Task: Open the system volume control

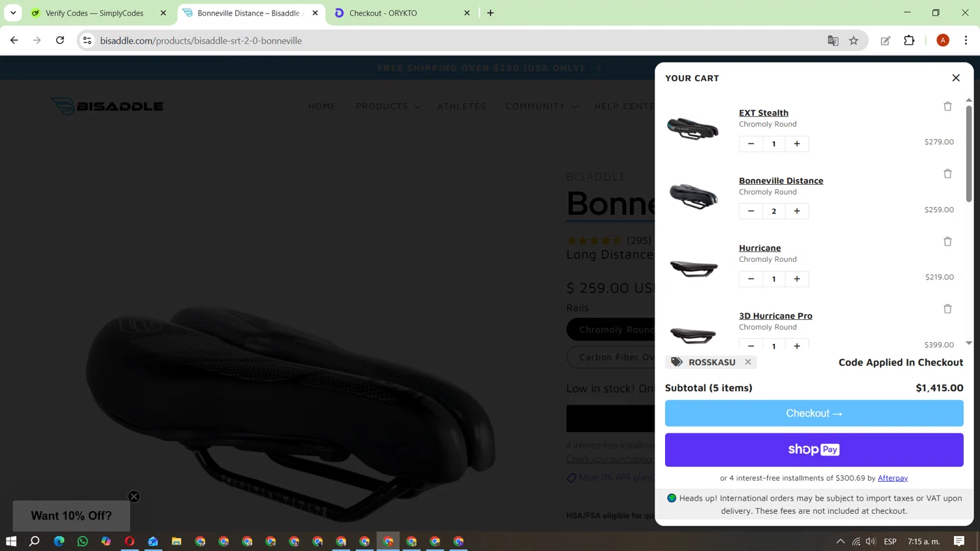Action: point(871,541)
